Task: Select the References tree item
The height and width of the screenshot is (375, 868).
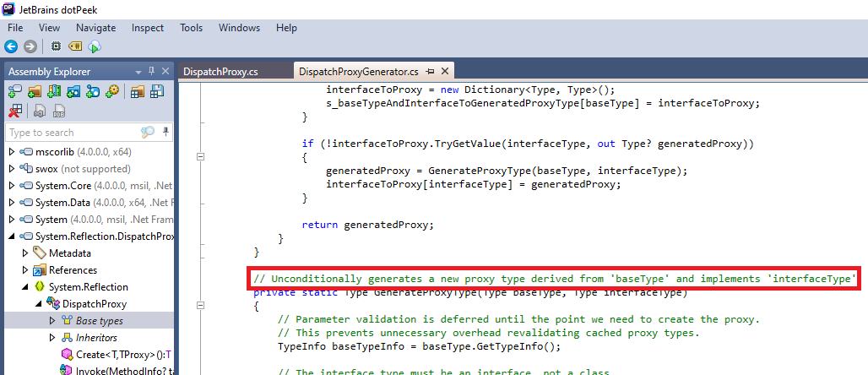Action: [65, 269]
